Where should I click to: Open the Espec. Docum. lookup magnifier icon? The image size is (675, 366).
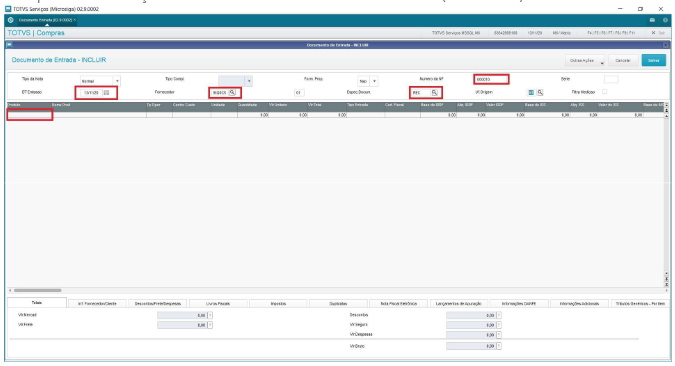click(x=434, y=93)
